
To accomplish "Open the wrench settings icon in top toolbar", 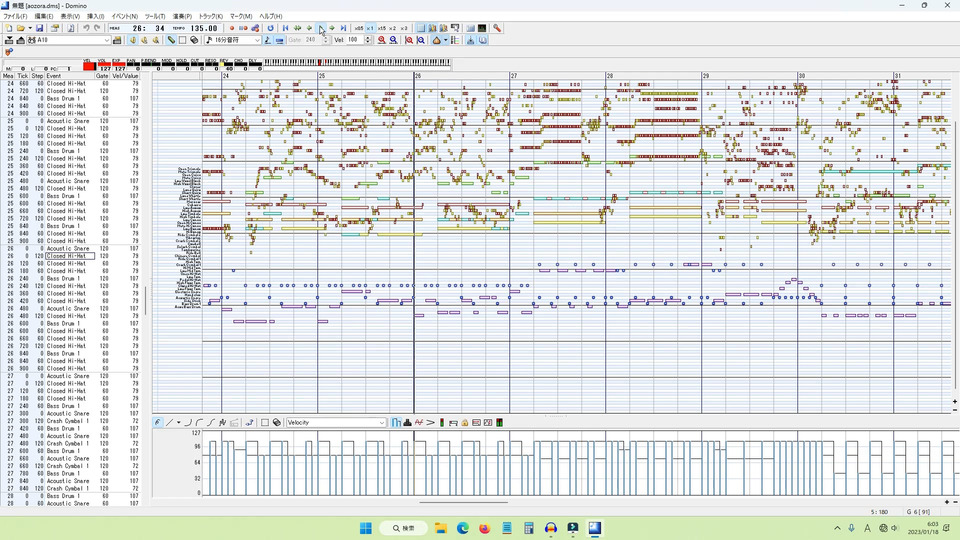I will pyautogui.click(x=497, y=28).
